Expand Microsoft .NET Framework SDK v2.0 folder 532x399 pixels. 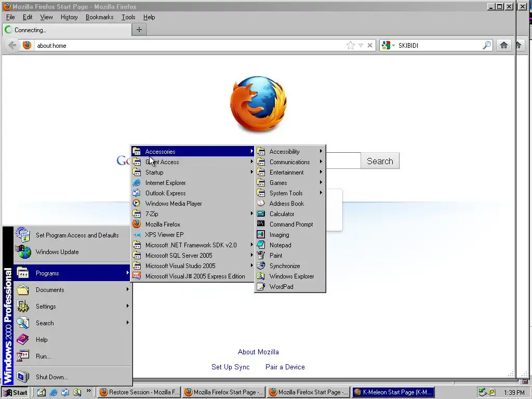(x=193, y=245)
